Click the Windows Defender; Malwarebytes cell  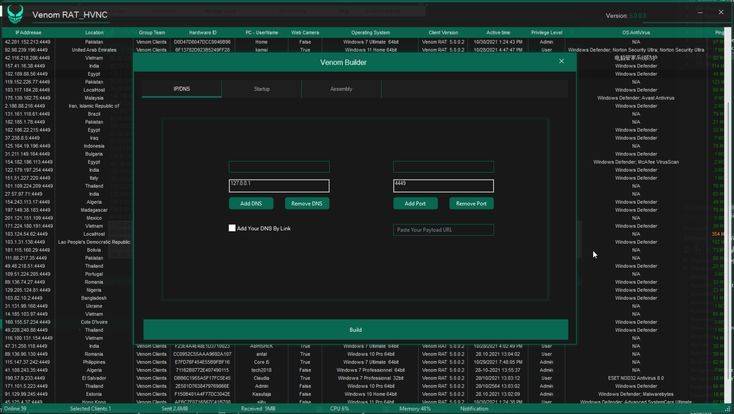[x=636, y=394]
